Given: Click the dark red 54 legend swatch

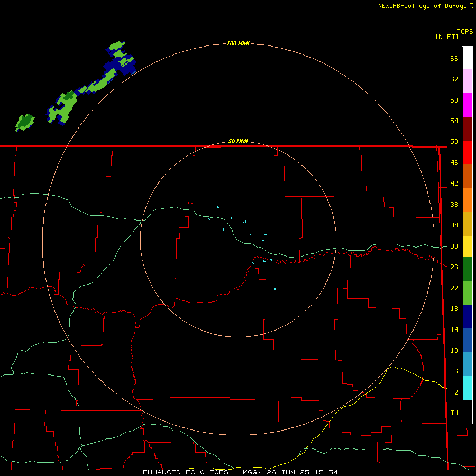Looking at the screenshot, I should (467, 130).
